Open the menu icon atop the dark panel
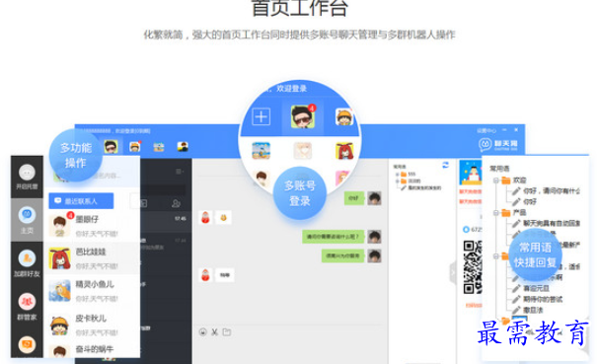 179,172
